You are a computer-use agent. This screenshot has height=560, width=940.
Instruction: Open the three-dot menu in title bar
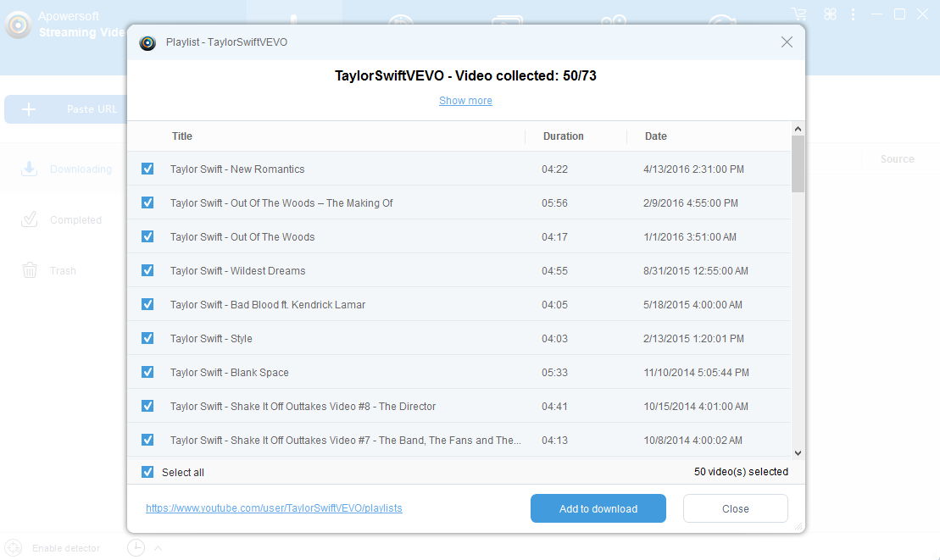click(853, 14)
